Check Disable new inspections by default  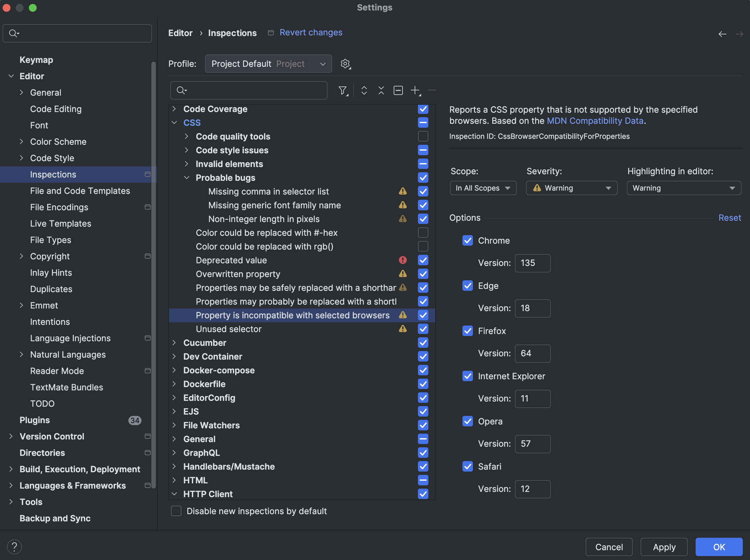[x=176, y=511]
